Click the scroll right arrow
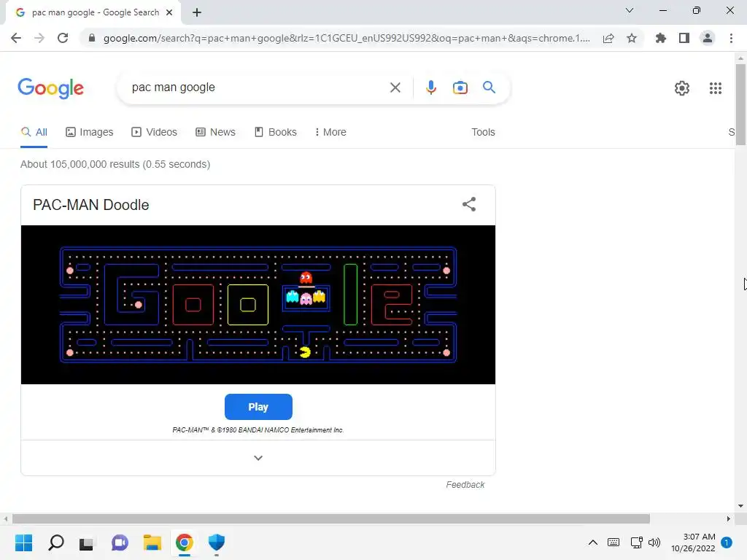The image size is (747, 560). pos(729,518)
